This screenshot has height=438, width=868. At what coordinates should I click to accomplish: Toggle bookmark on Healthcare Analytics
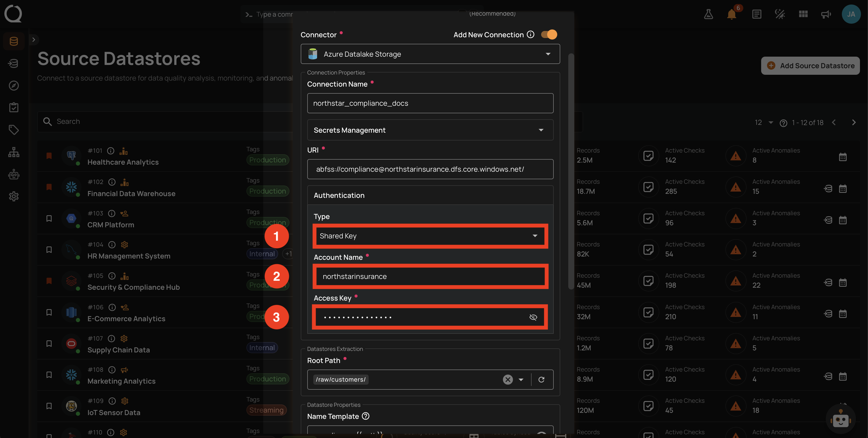[49, 156]
